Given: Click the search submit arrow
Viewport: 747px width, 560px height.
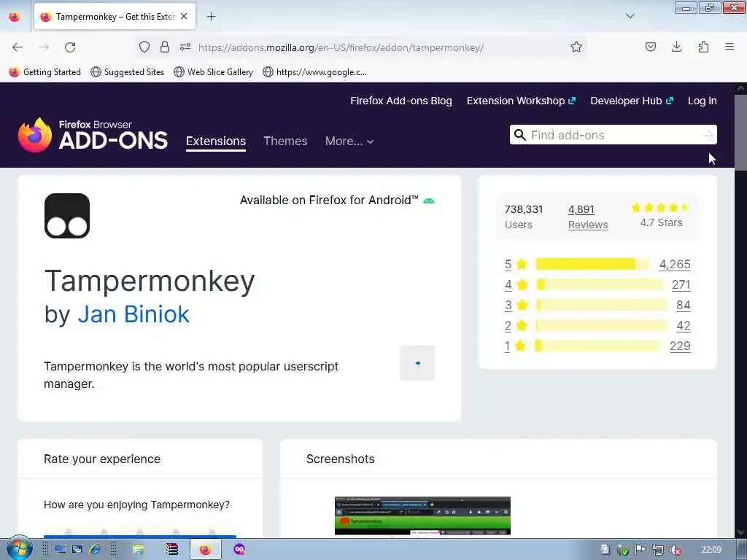Looking at the screenshot, I should pos(708,135).
